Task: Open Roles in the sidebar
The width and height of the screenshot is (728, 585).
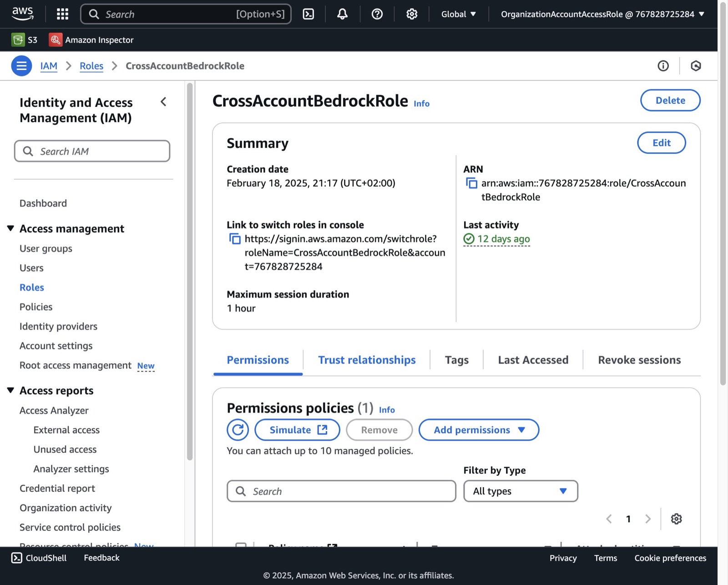Action: coord(32,288)
